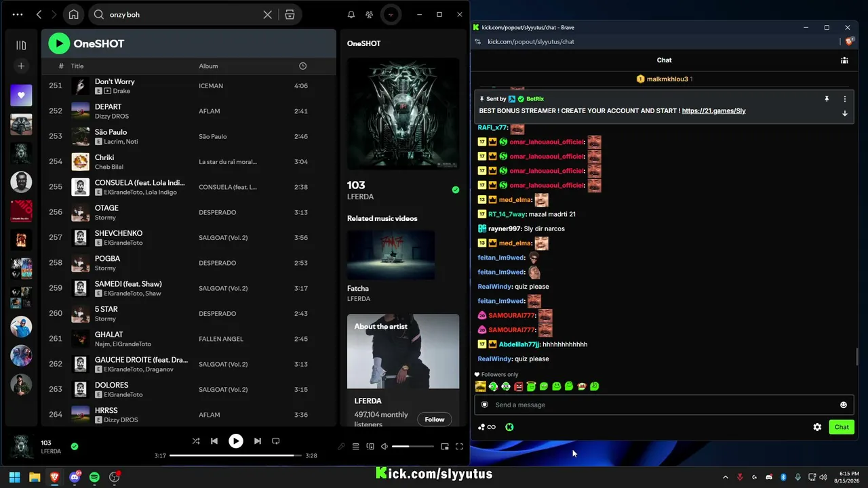
Task: Skip to previous track
Action: (214, 441)
